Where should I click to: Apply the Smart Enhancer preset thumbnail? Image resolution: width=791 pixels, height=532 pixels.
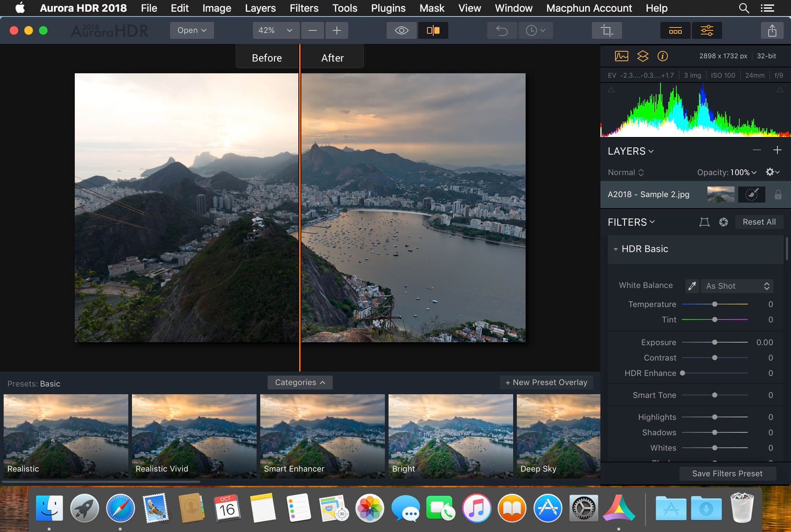coord(323,436)
